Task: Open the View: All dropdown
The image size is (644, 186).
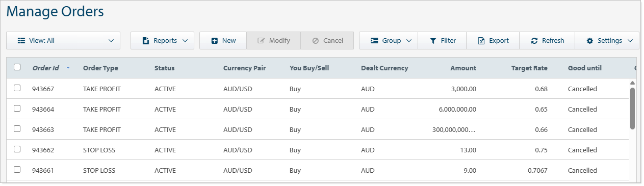Action: pyautogui.click(x=63, y=41)
